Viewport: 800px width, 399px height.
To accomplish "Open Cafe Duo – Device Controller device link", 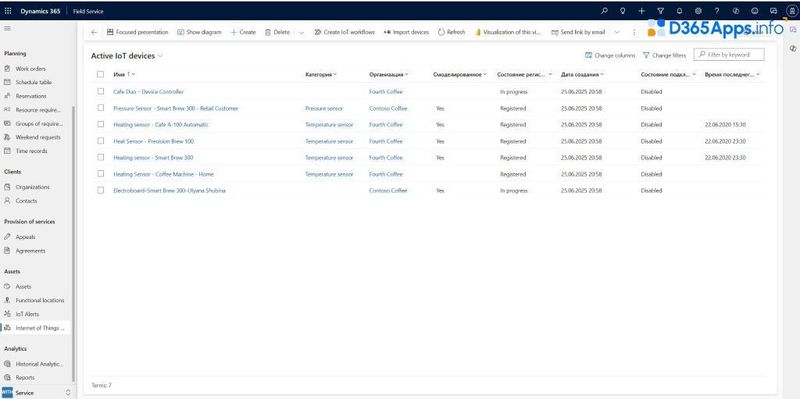I will (148, 92).
